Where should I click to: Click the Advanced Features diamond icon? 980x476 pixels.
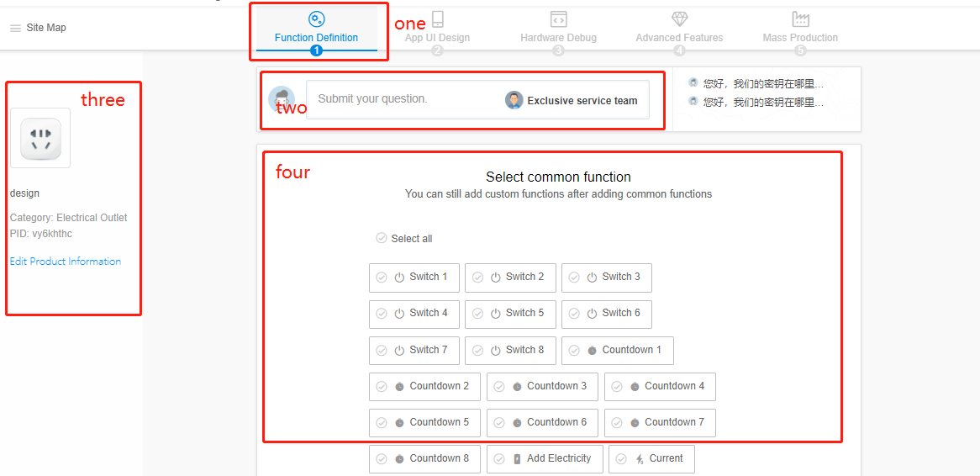tap(679, 19)
